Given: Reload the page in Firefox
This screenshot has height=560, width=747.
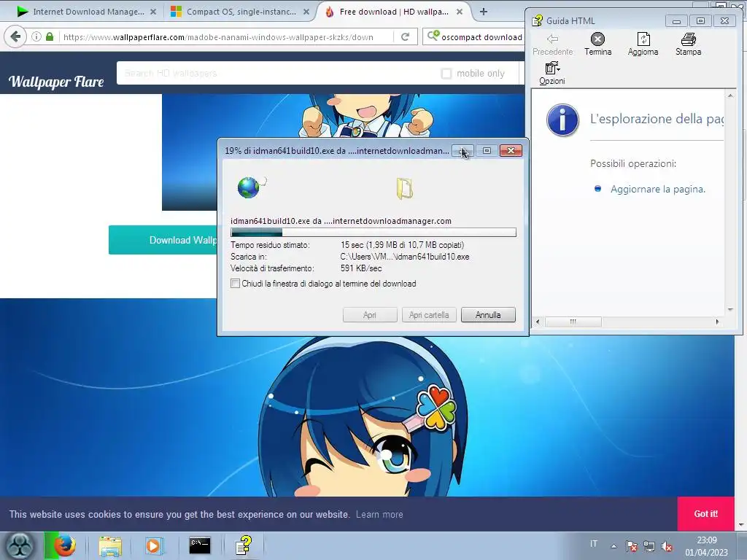Looking at the screenshot, I should (x=405, y=36).
